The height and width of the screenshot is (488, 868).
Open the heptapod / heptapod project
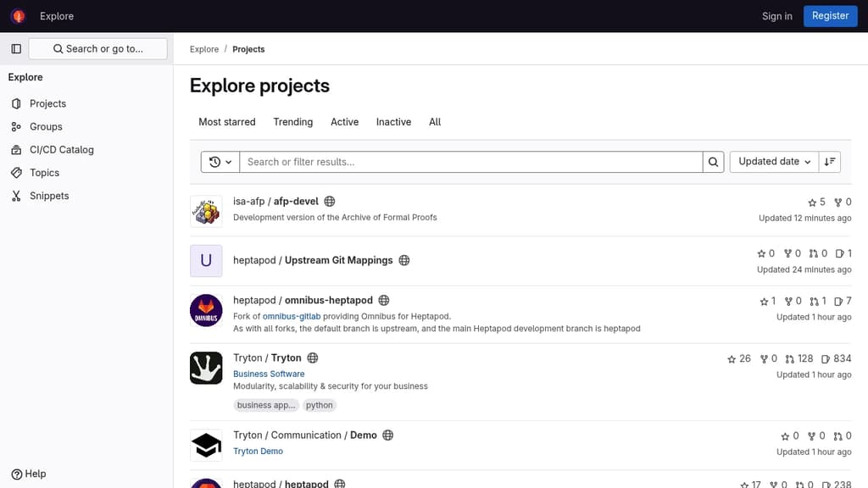[281, 484]
